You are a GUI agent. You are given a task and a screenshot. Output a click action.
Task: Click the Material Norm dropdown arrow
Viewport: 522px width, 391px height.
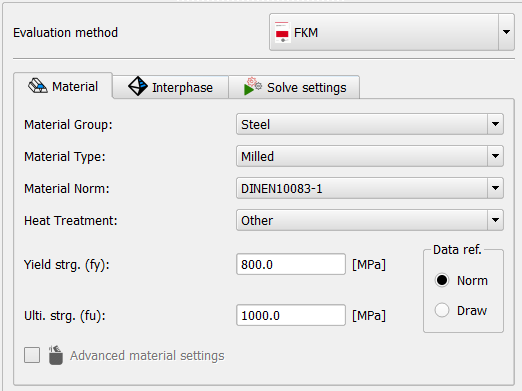tap(495, 188)
